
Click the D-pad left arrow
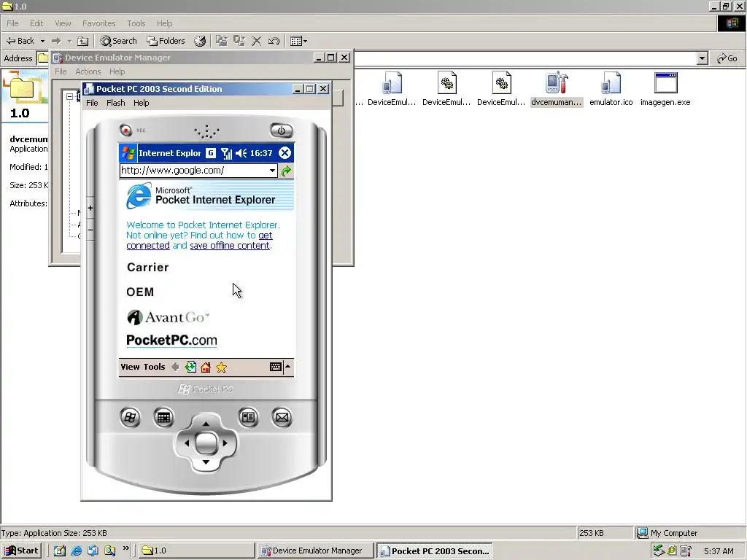pos(186,443)
